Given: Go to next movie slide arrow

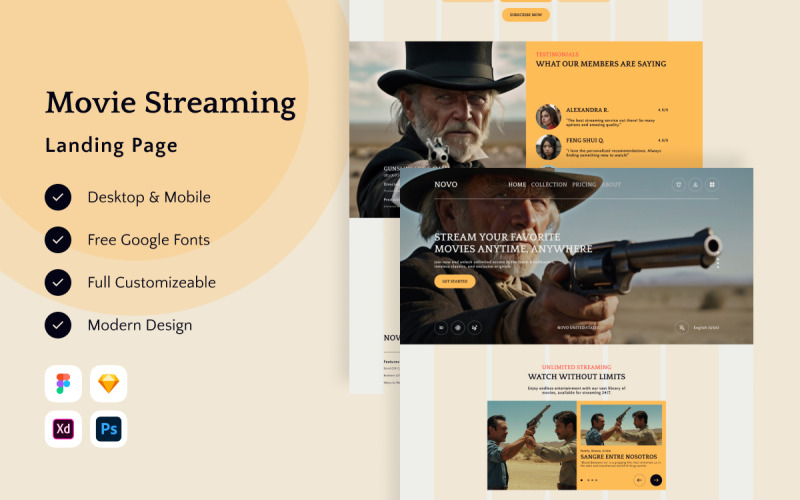Looking at the screenshot, I should click(x=656, y=480).
